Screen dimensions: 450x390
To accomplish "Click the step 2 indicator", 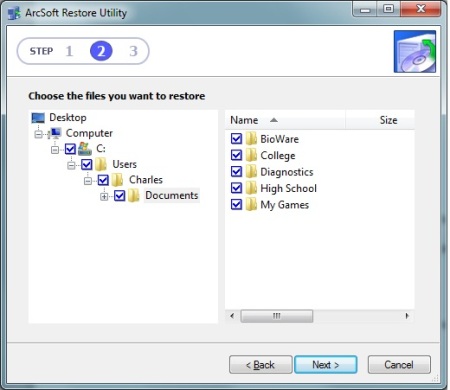I will point(101,51).
